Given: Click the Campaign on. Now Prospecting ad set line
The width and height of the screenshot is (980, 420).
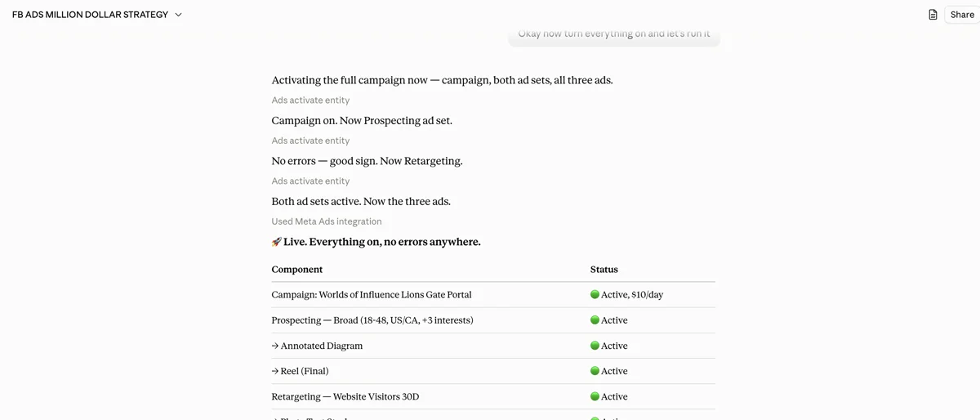Looking at the screenshot, I should pos(362,121).
